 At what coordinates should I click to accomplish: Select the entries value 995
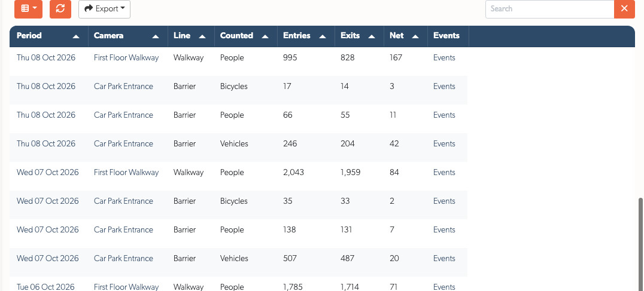pos(290,58)
